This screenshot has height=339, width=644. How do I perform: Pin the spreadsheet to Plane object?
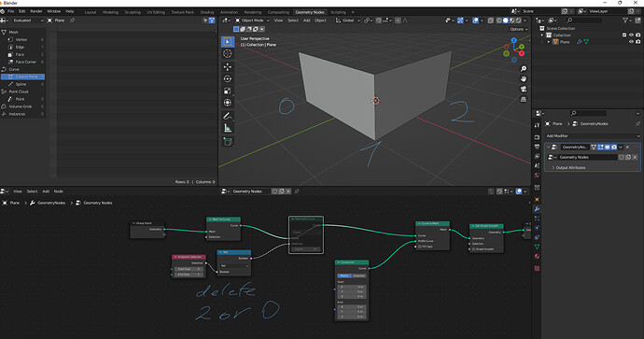pos(72,21)
